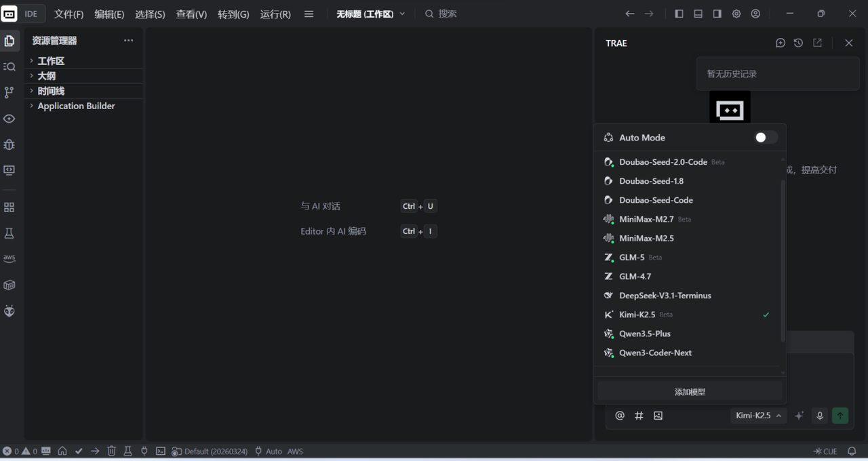Open the AWS toolkit icon in the activity bar
The height and width of the screenshot is (461, 868).
(x=9, y=259)
